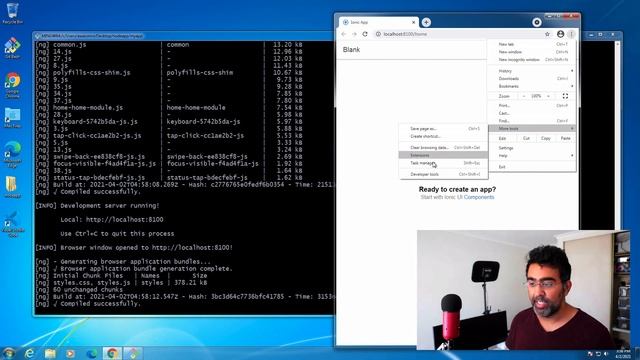
Task: Select Extensions submenu item
Action: 443,155
